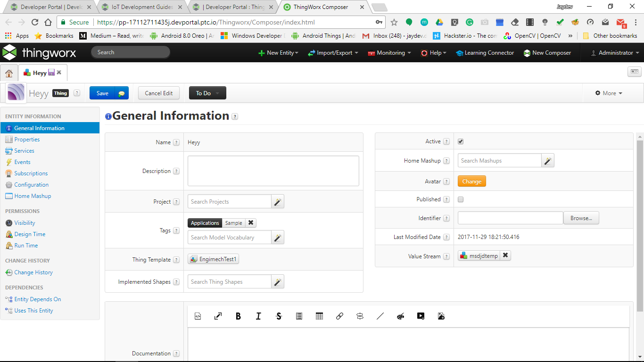The width and height of the screenshot is (644, 362).
Task: Open the source code view icon
Action: (198, 316)
